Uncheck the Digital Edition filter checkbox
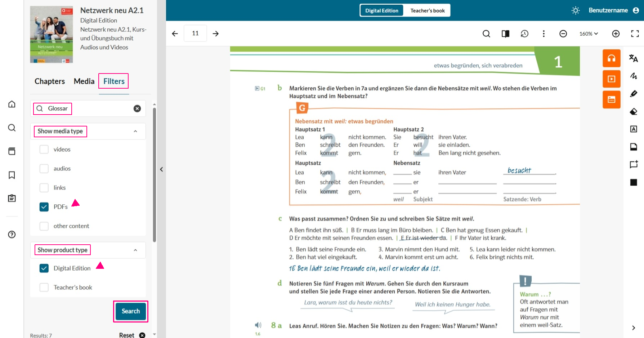This screenshot has width=644, height=338. pos(44,268)
